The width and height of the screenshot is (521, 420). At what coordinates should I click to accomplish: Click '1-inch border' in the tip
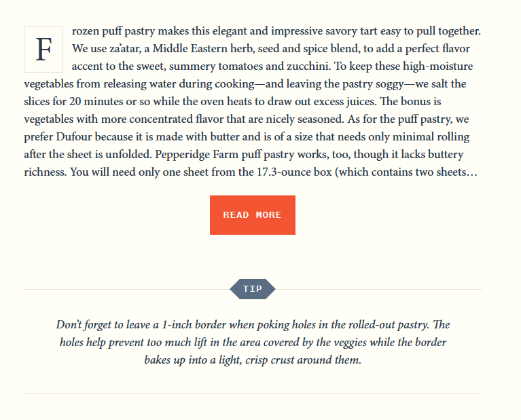(197, 324)
